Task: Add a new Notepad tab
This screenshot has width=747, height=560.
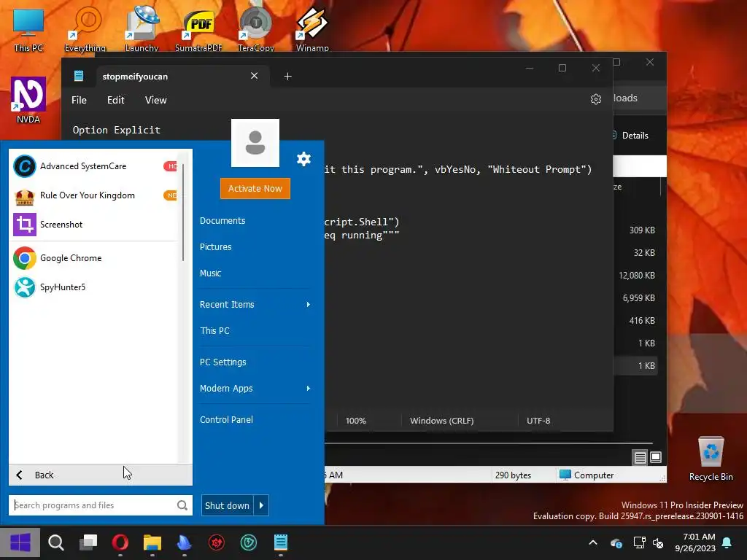Action: click(x=287, y=76)
